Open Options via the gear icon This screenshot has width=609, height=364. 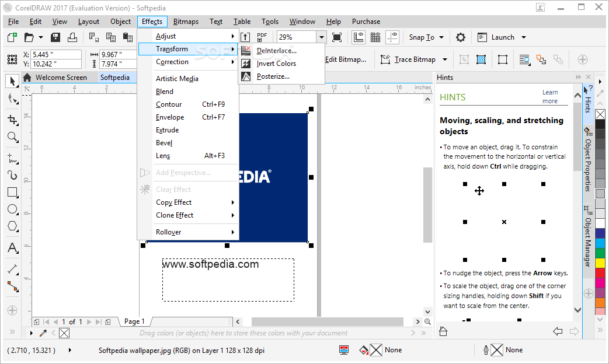click(x=461, y=37)
